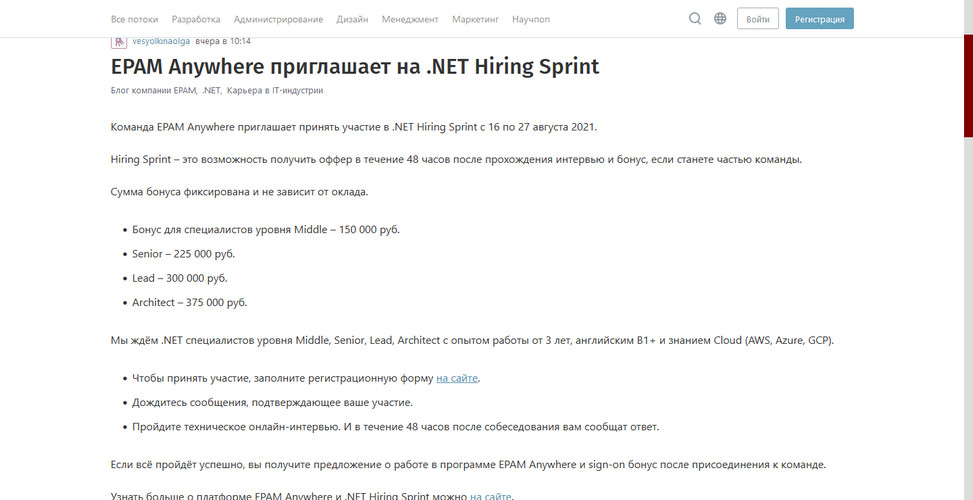Screen dimensions: 973x500
Task: Follow the 'на сайте' registration form link
Action: 457,378
